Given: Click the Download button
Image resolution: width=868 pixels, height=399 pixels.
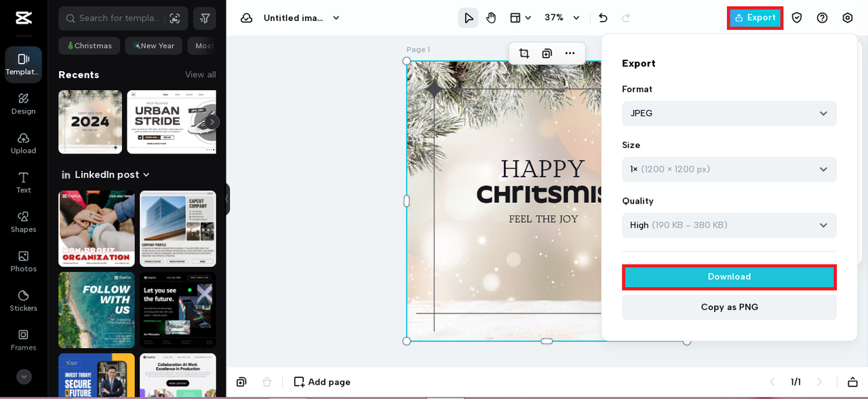Looking at the screenshot, I should click(x=729, y=277).
